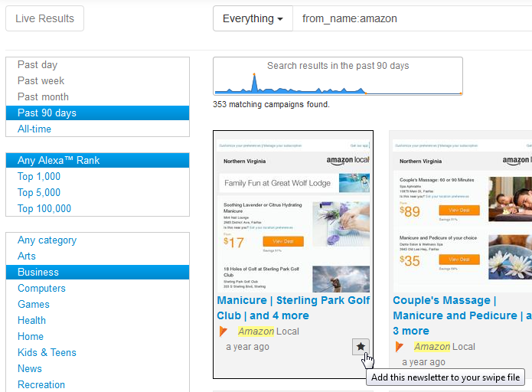Click the spike in the 90-day results chart
532x392 pixels.
click(x=254, y=83)
